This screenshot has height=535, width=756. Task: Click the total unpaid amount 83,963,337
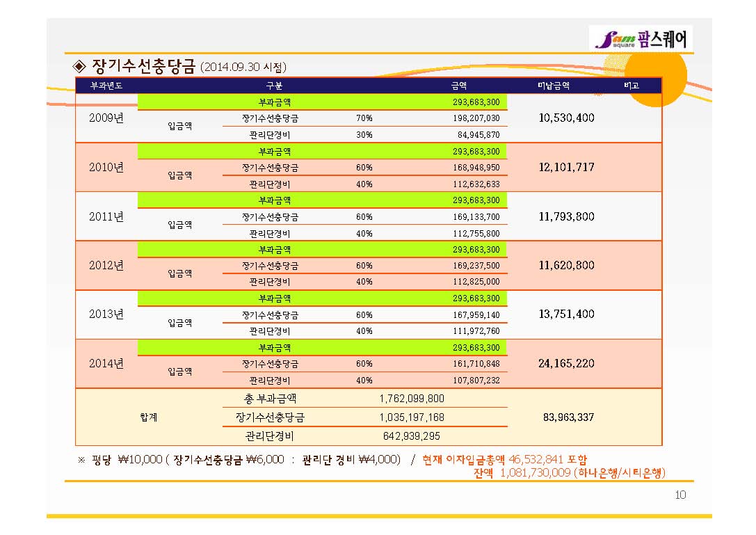coord(568,417)
